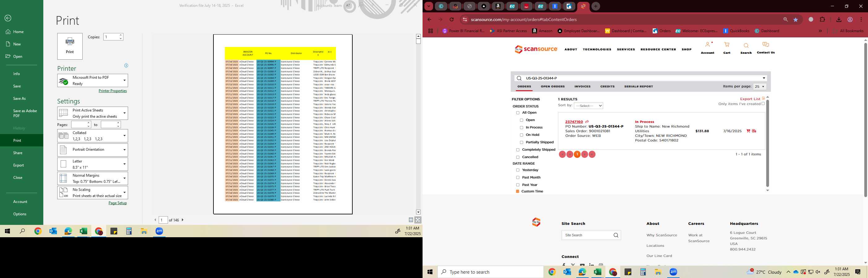Click the print preview vertical scrollbar
The width and height of the screenshot is (868, 278).
coord(418,124)
